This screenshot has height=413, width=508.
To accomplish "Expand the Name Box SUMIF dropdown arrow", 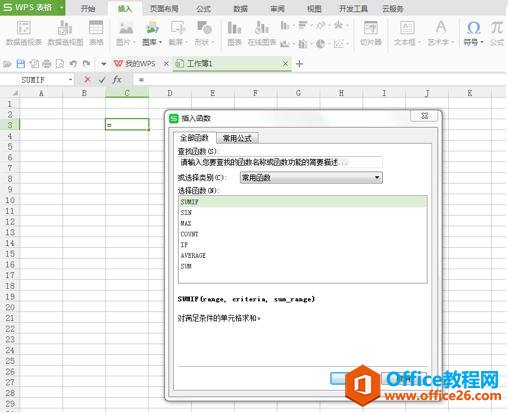I will click(70, 80).
